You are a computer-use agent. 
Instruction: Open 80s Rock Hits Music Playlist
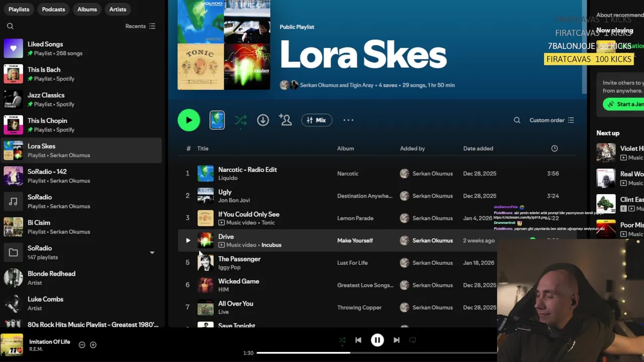[81, 323]
